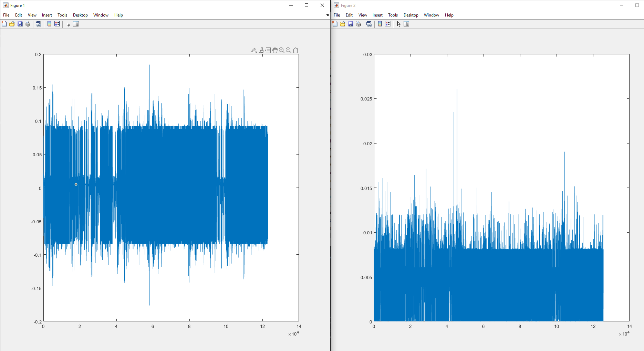This screenshot has height=351, width=644.
Task: Open the Desktop menu in Figure 2
Action: tap(411, 15)
